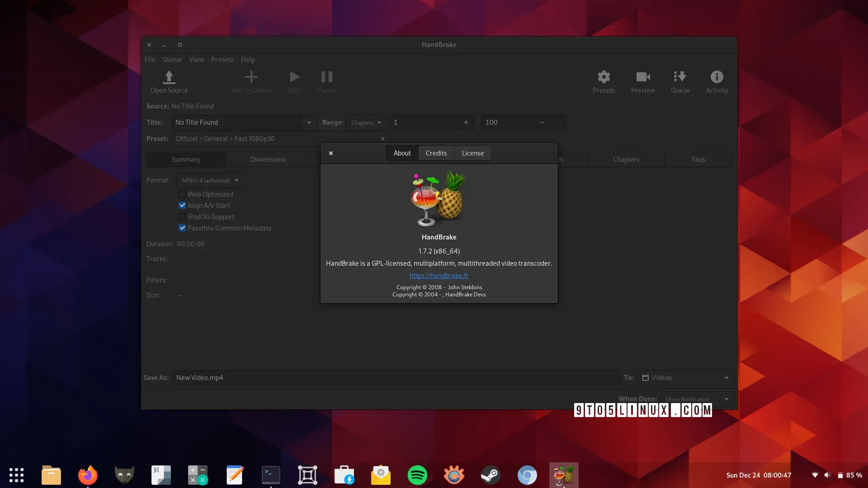Switch to the License tab

[x=473, y=153]
